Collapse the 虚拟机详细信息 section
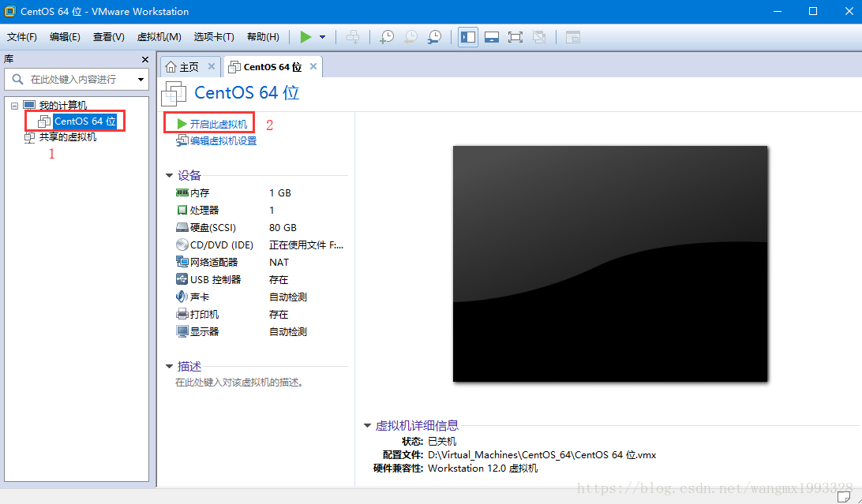 click(x=367, y=425)
